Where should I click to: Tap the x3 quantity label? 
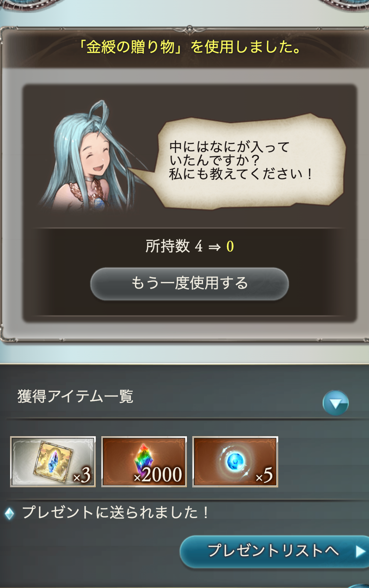[x=82, y=475]
